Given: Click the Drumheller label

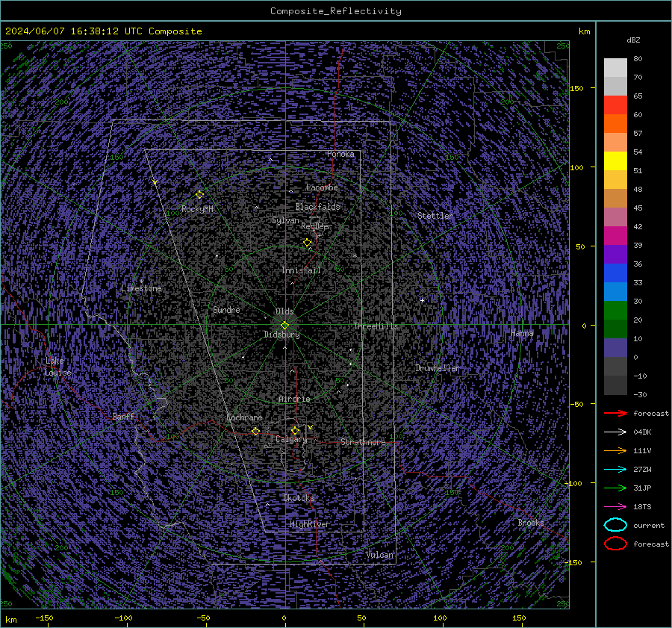Looking at the screenshot, I should (437, 368).
